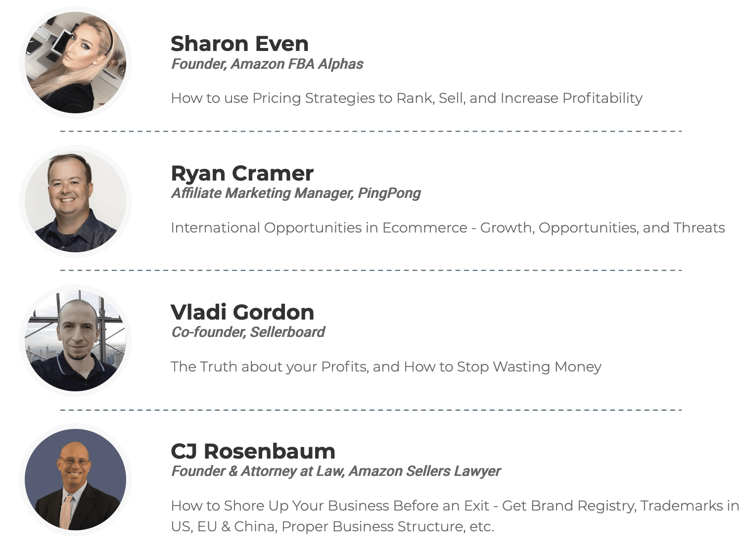Select the International Opportunities in Ecommerce topic

[448, 228]
